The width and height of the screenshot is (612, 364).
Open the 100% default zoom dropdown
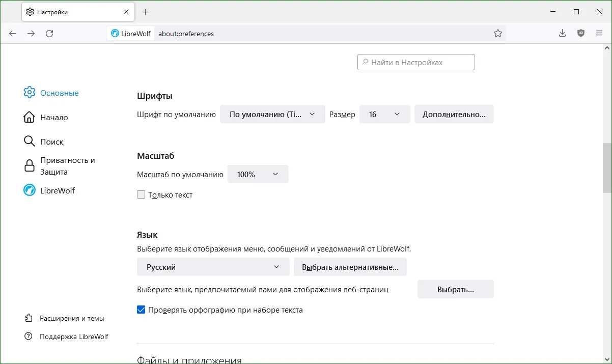coord(258,174)
